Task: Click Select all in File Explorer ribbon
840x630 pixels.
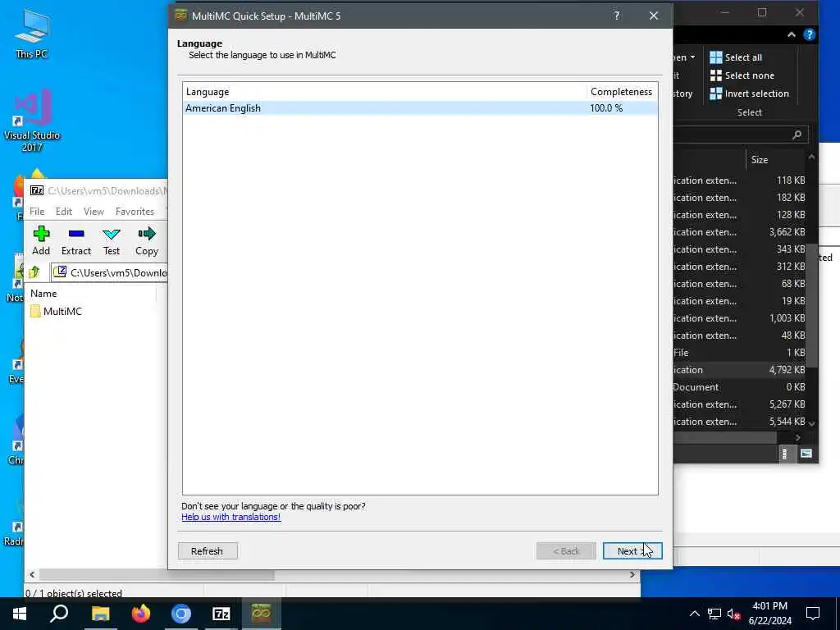Action: pos(736,57)
